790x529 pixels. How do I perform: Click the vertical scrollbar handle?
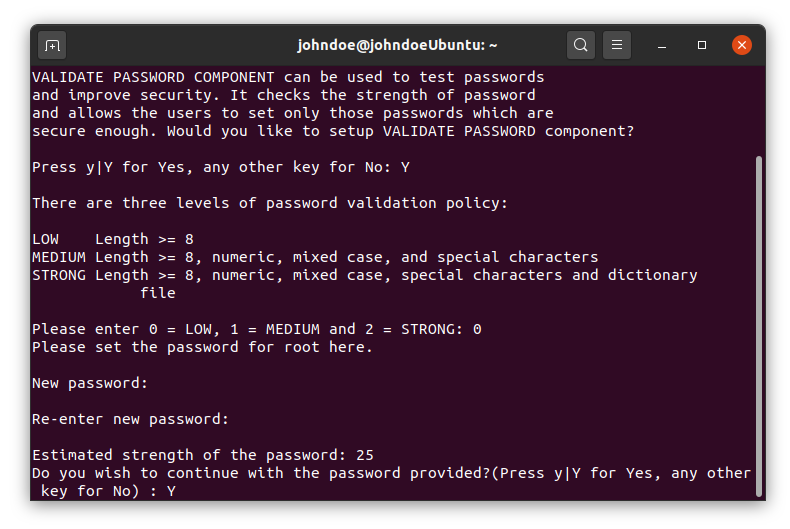coord(759,326)
